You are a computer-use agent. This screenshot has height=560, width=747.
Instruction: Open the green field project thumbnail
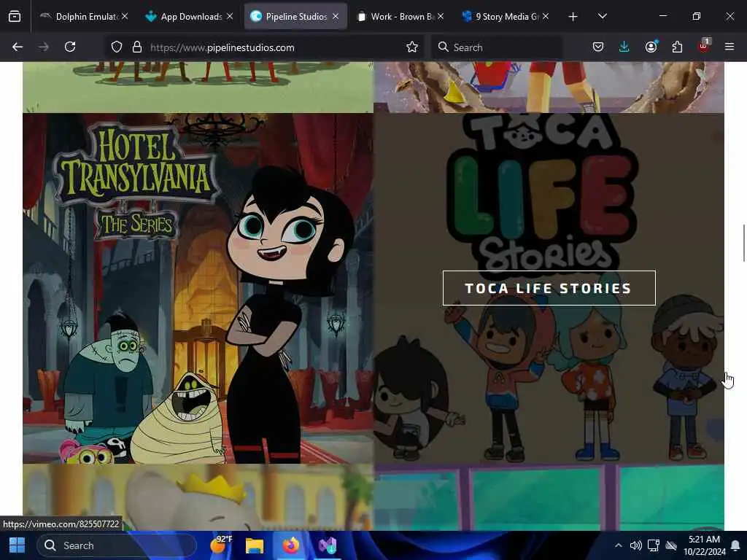tap(198, 87)
